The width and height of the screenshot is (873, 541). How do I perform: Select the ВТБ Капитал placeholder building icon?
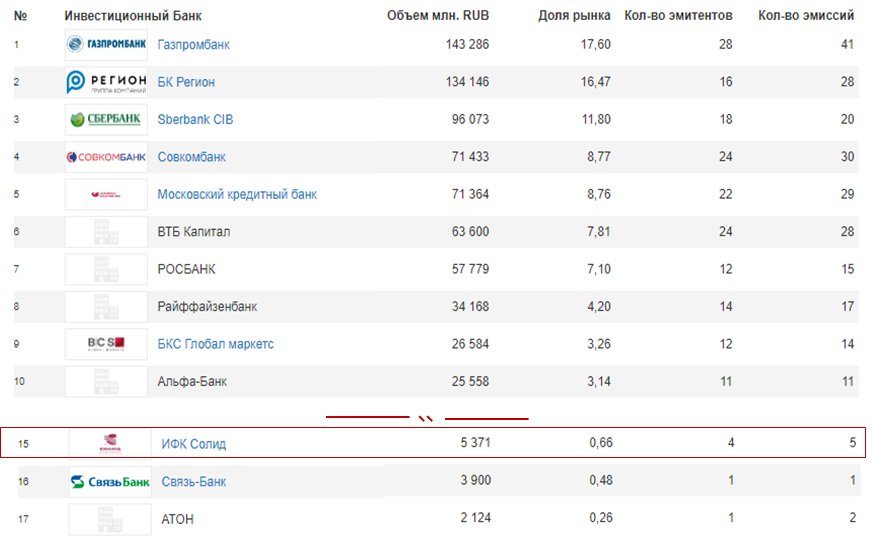pyautogui.click(x=106, y=232)
